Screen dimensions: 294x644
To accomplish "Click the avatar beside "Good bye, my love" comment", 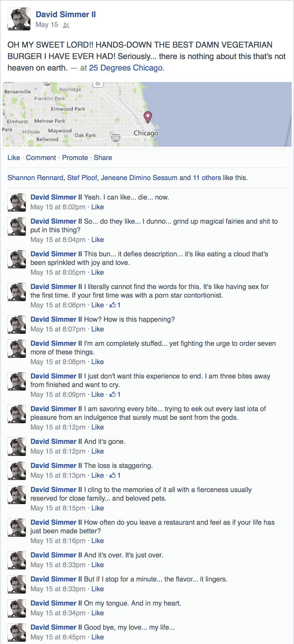I will click(17, 632).
